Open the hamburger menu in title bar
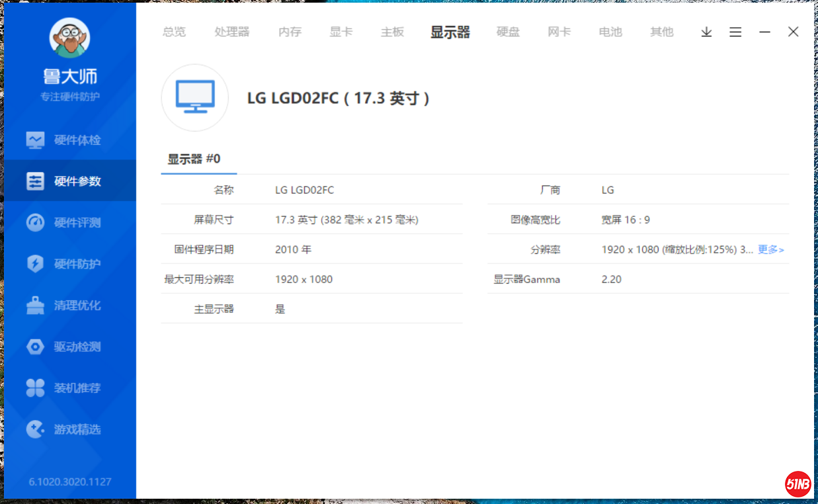Image resolution: width=818 pixels, height=504 pixels. (x=735, y=32)
